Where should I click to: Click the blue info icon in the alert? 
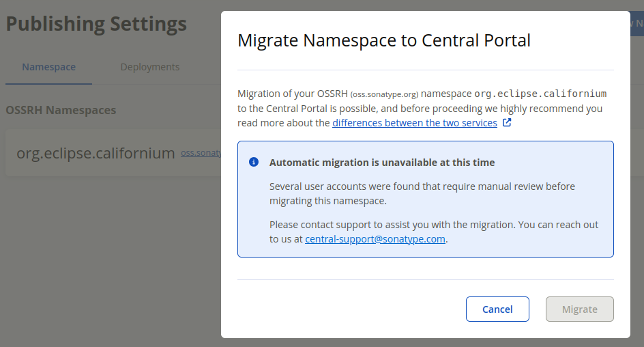[x=254, y=163]
